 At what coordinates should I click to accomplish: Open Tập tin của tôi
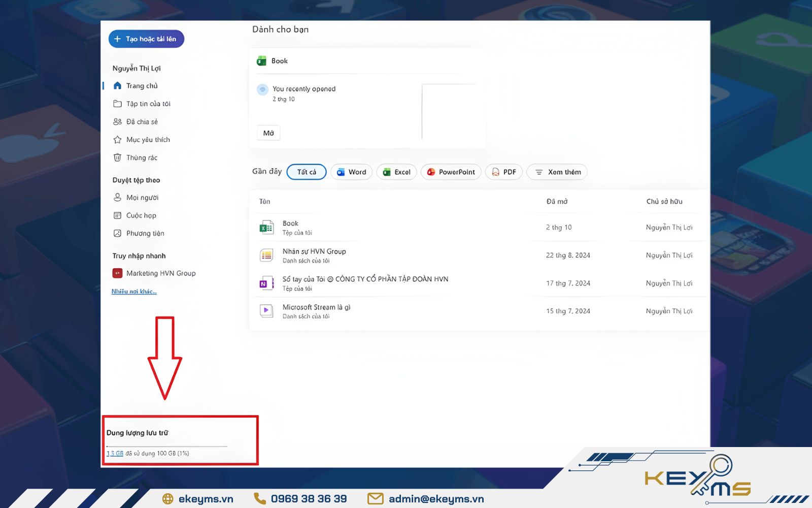147,104
